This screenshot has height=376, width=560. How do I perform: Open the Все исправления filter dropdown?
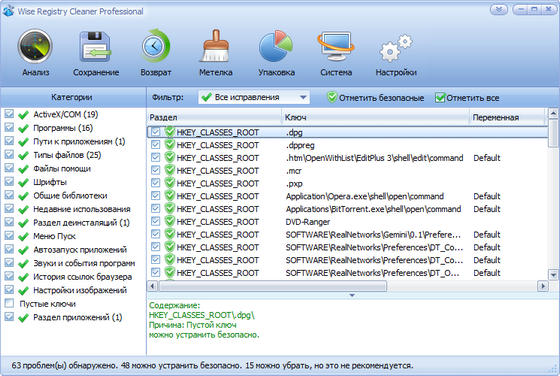pos(254,97)
